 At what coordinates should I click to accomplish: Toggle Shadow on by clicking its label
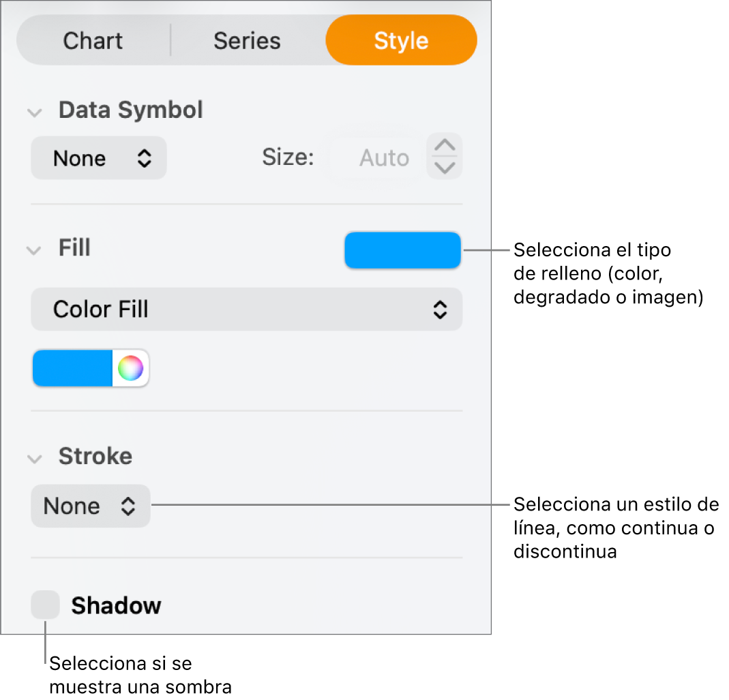115,605
